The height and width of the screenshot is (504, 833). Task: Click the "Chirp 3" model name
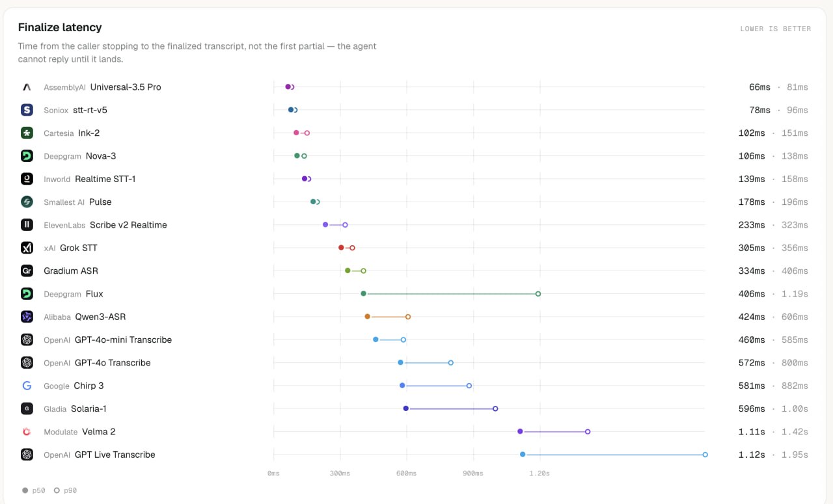(89, 386)
